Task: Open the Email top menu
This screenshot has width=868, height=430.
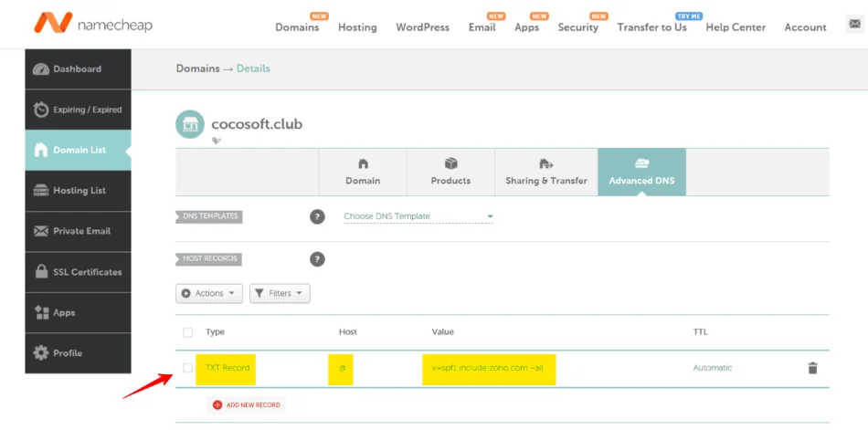Action: click(482, 27)
